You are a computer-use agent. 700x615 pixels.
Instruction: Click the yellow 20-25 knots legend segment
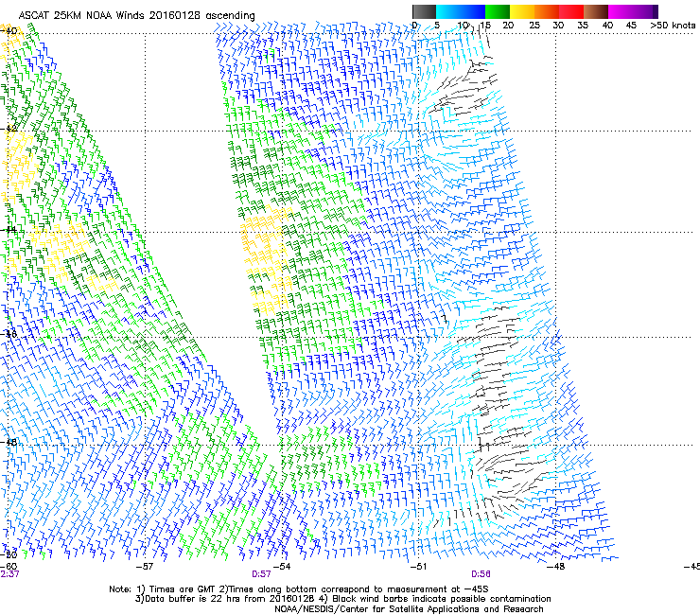point(522,11)
